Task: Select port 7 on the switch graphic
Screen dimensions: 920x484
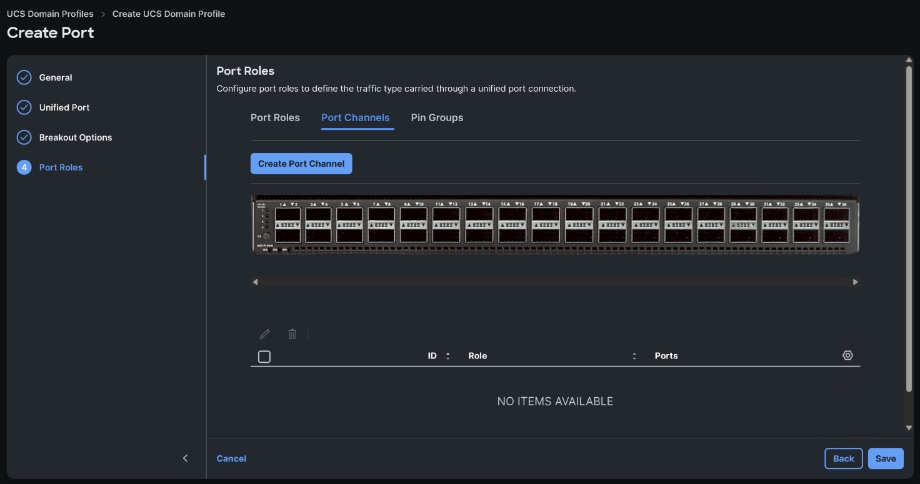Action: click(381, 214)
